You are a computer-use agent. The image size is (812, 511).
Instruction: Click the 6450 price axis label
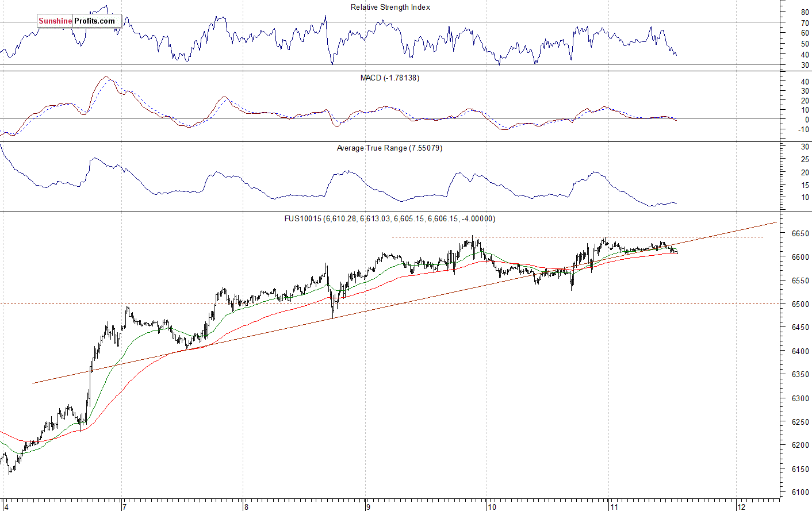[800, 328]
